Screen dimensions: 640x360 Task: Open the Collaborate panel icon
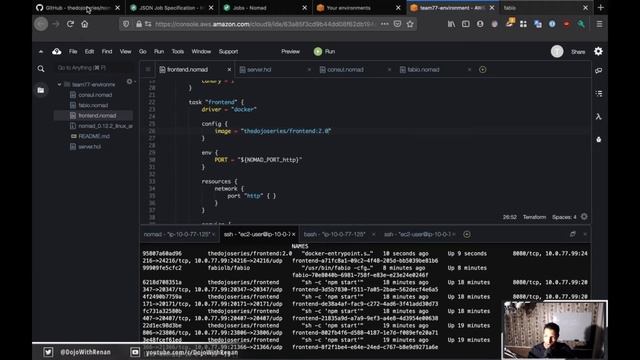tap(598, 71)
